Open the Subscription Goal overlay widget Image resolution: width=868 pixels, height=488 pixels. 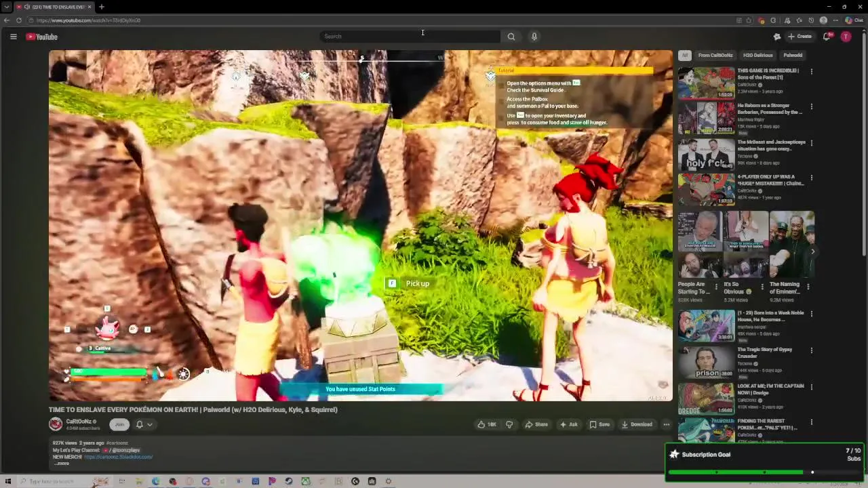[764, 462]
